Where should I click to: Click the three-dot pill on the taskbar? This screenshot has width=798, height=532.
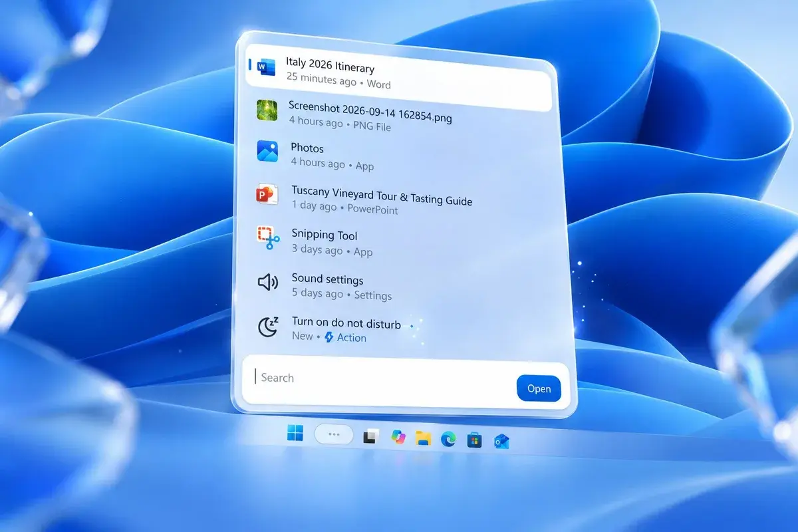[x=334, y=434]
